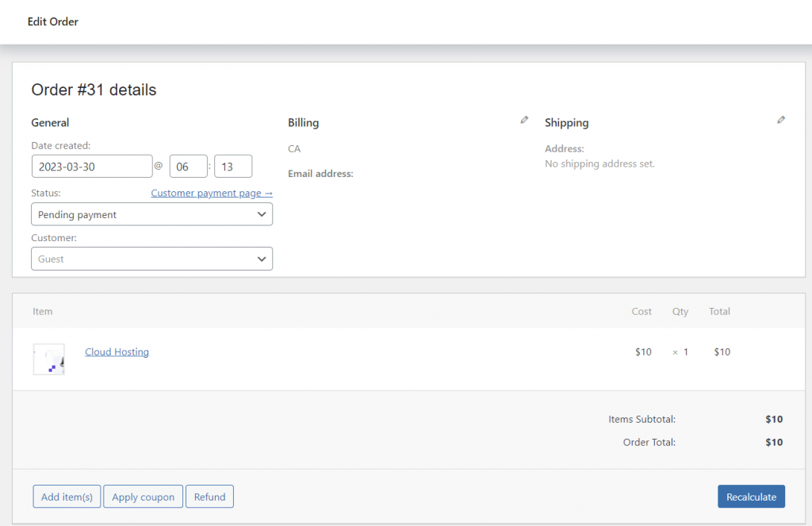Image resolution: width=812 pixels, height=526 pixels.
Task: Click the Billing section heading
Action: (x=304, y=123)
